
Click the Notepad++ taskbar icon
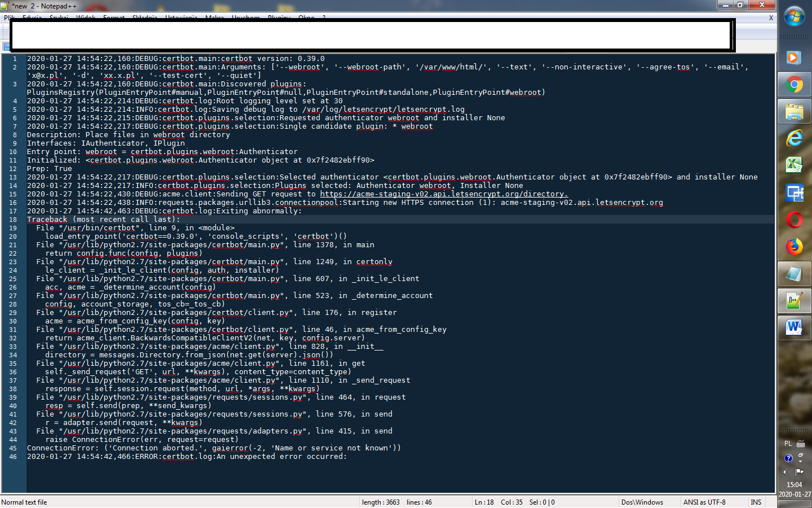point(794,301)
